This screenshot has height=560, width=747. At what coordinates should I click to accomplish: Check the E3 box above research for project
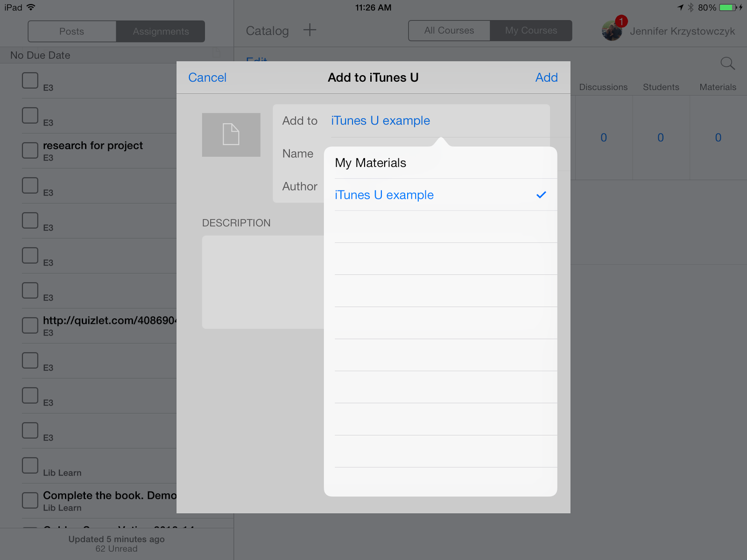pyautogui.click(x=30, y=115)
